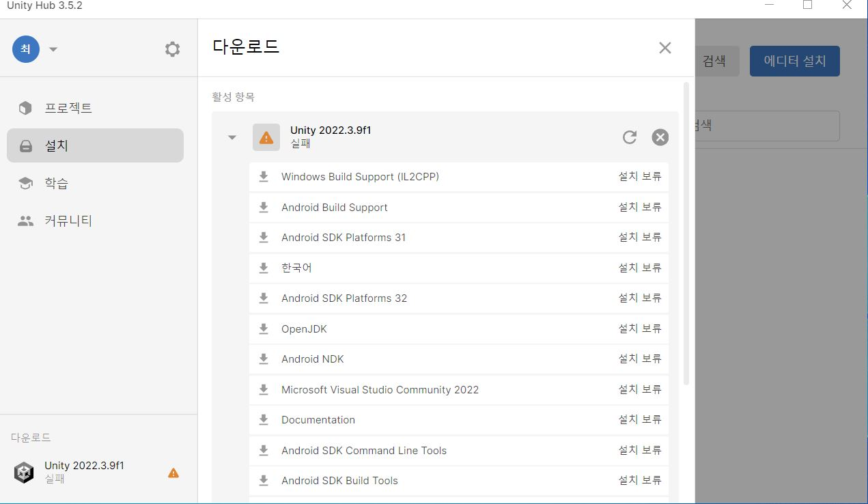The height and width of the screenshot is (504, 868).
Task: Click the warning triangle in sidebar downloads
Action: [173, 473]
